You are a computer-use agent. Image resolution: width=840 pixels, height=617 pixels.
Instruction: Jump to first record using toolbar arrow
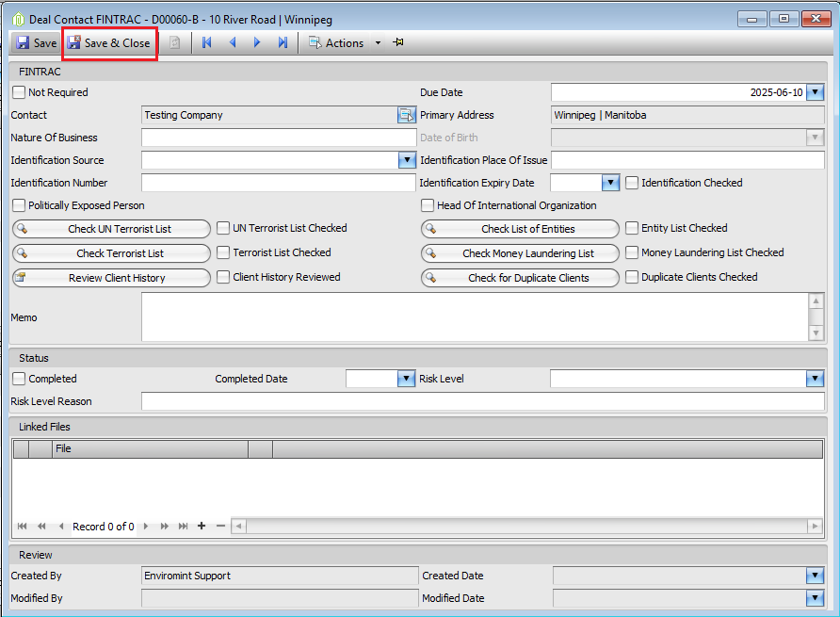click(x=206, y=42)
